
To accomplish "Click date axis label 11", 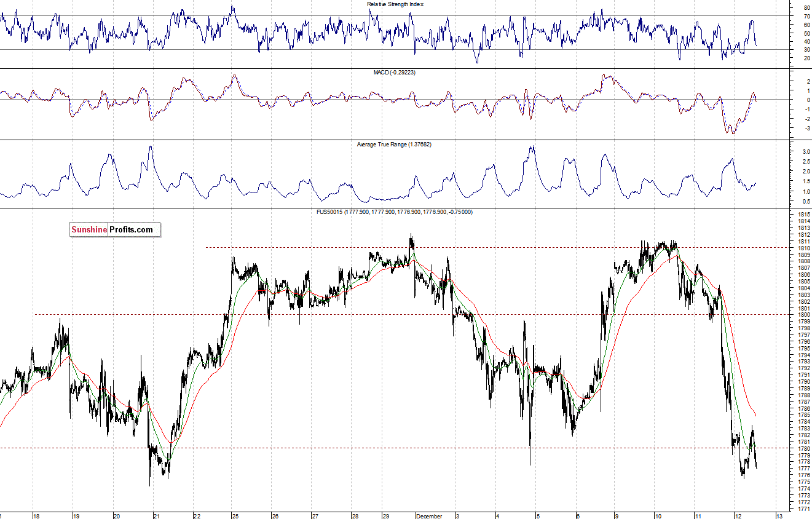I will [x=698, y=516].
